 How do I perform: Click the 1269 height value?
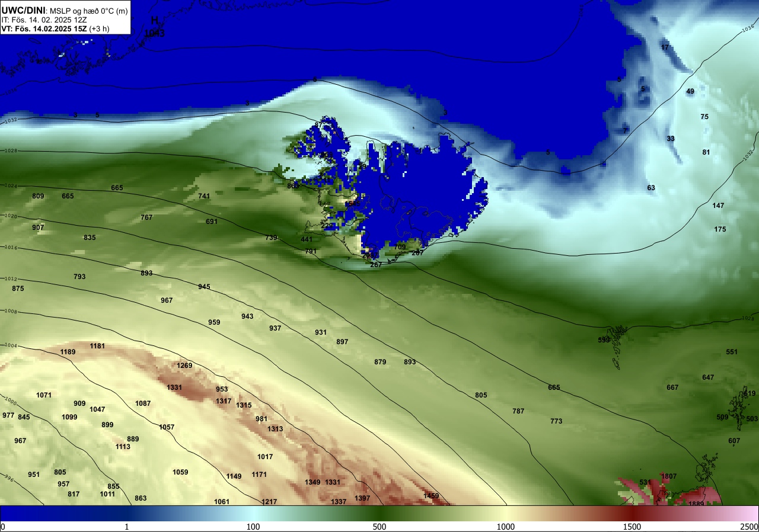184,366
